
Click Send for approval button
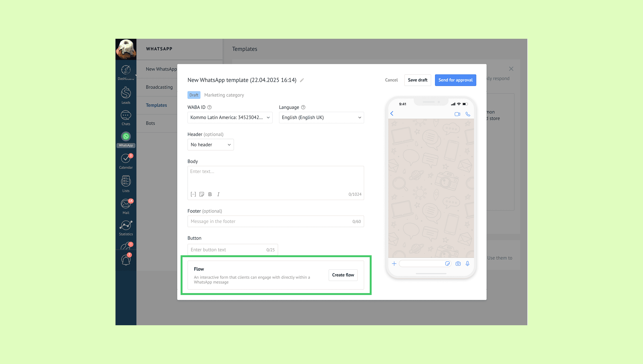455,80
